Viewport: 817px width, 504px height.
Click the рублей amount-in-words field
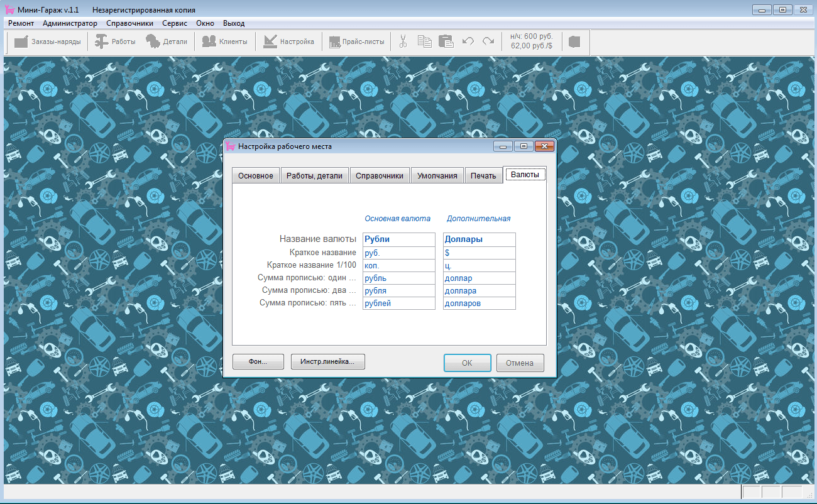point(399,303)
